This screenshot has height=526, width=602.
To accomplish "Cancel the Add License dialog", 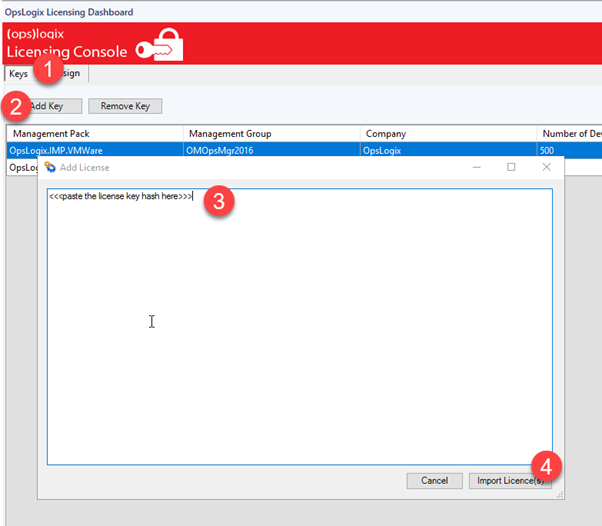I will [x=435, y=481].
